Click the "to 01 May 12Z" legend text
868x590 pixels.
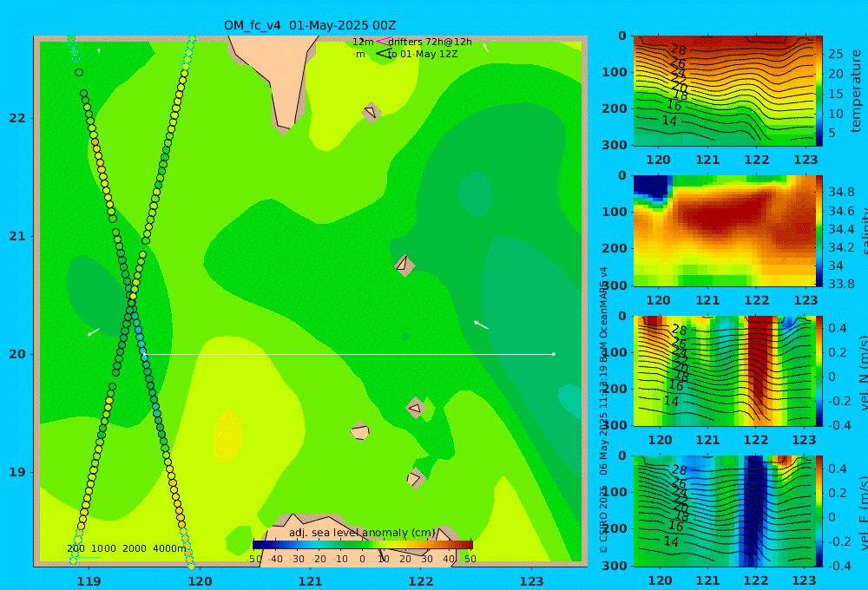tap(423, 55)
